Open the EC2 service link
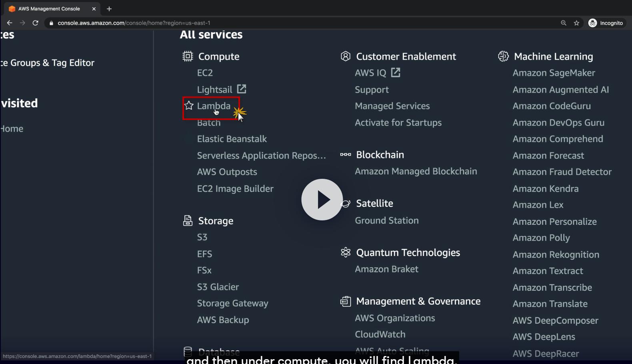Image resolution: width=632 pixels, height=364 pixels. (x=205, y=73)
